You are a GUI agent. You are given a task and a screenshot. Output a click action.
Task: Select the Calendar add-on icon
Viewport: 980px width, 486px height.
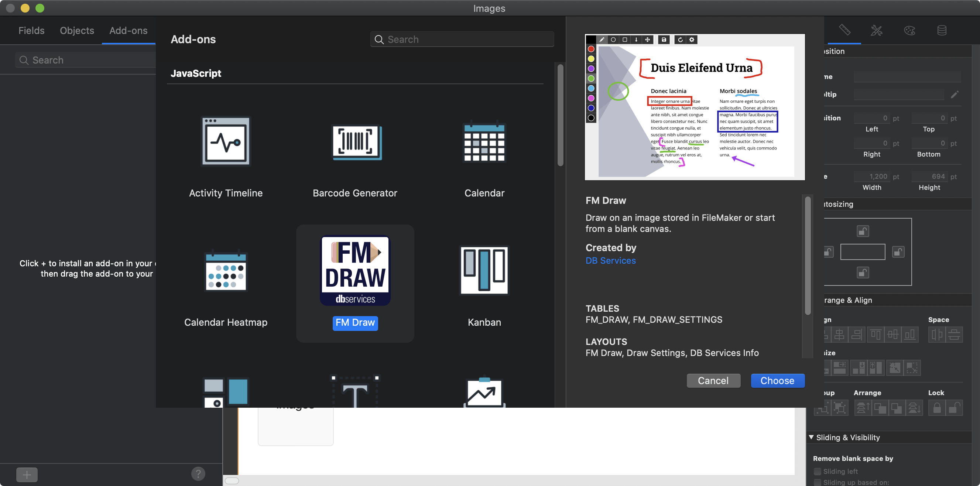coord(484,141)
